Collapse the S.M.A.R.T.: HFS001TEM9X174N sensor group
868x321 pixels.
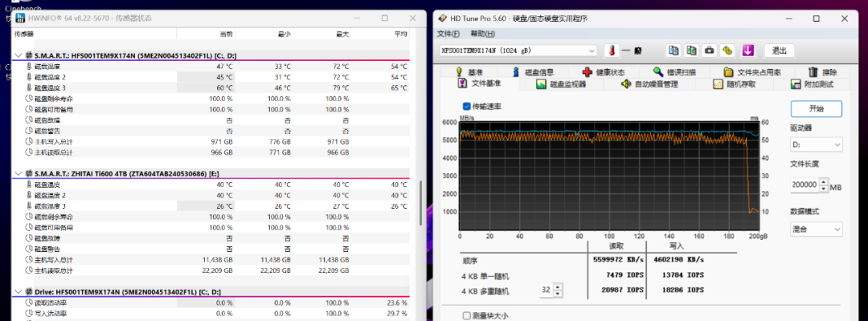[18, 56]
